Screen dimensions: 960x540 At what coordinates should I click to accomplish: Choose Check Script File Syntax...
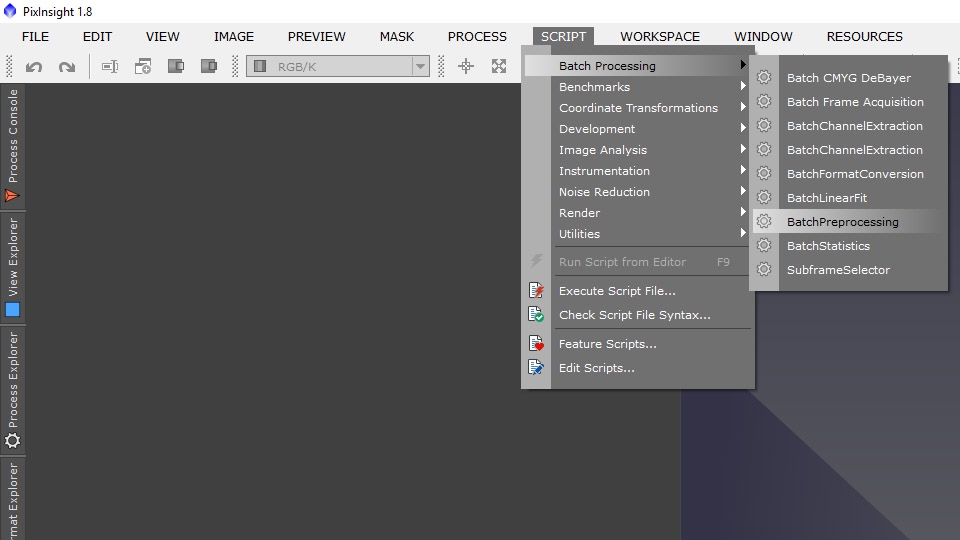point(637,315)
